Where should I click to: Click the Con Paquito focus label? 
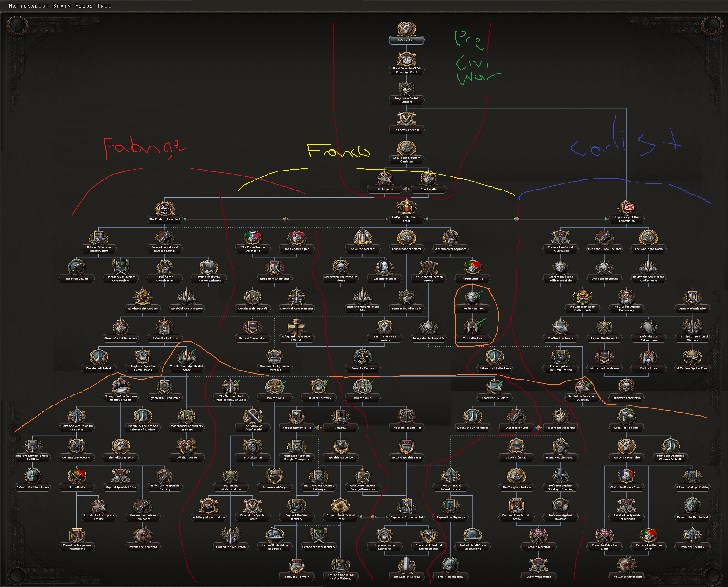coord(429,189)
